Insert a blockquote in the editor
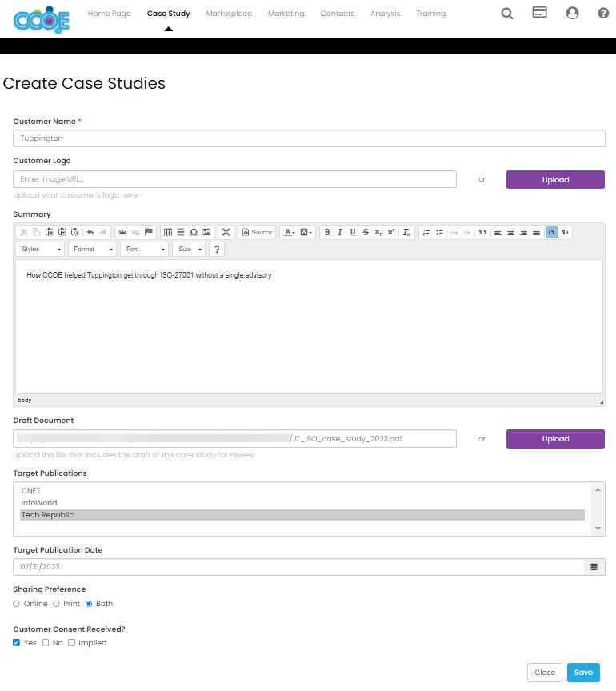The image size is (616, 691). [x=482, y=232]
